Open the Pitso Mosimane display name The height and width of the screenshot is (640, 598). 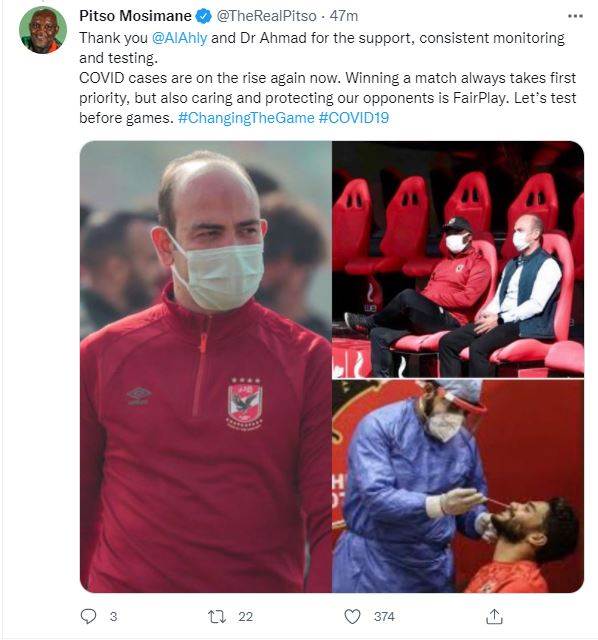135,16
